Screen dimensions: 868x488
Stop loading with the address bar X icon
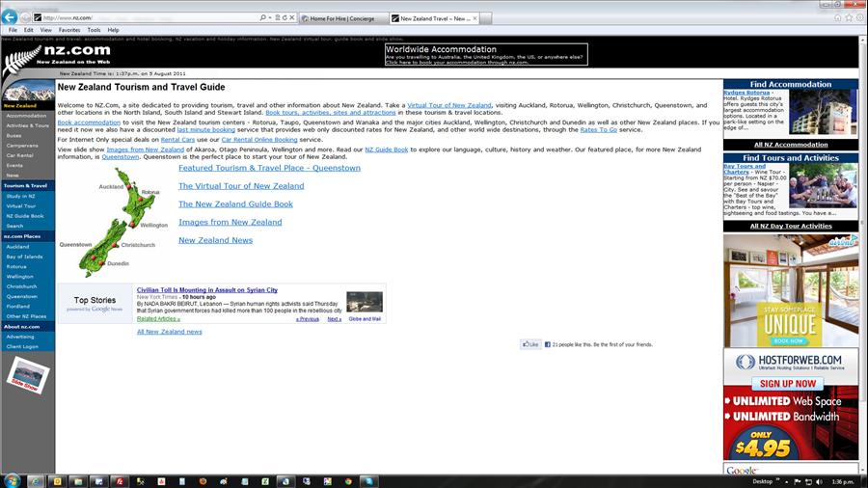click(x=291, y=17)
